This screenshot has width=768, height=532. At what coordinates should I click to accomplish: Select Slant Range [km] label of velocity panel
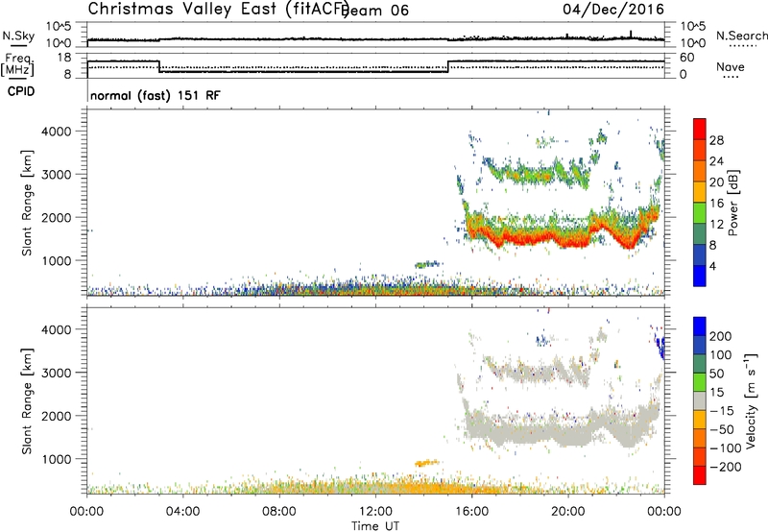[27, 401]
